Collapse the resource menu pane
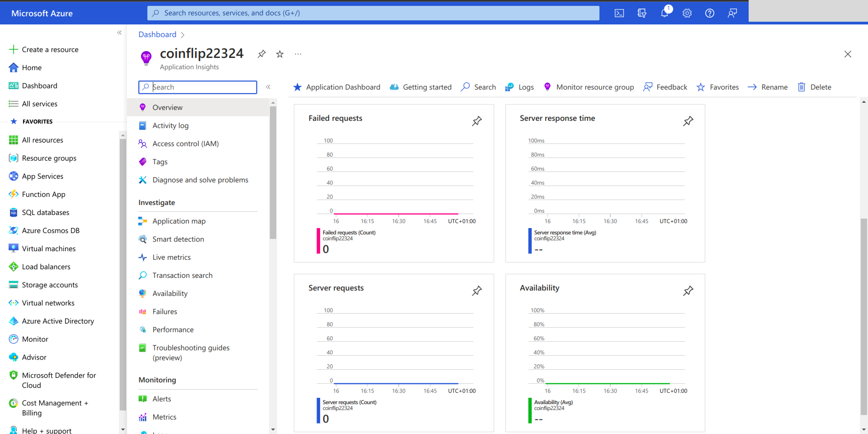Image resolution: width=868 pixels, height=434 pixels. 268,87
